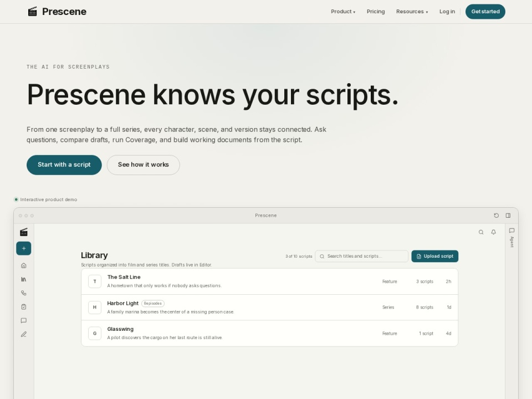
Task: Click the H avatar for Harbor Light
Action: point(95,308)
